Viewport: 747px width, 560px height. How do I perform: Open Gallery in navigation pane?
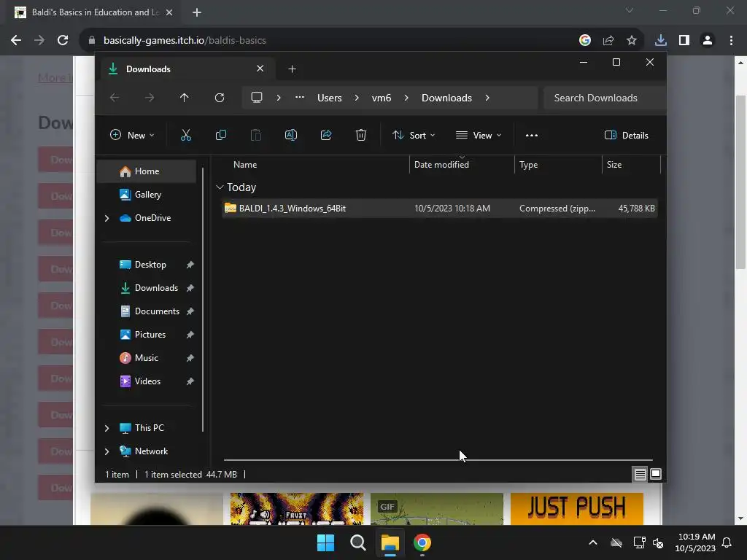[x=146, y=195]
